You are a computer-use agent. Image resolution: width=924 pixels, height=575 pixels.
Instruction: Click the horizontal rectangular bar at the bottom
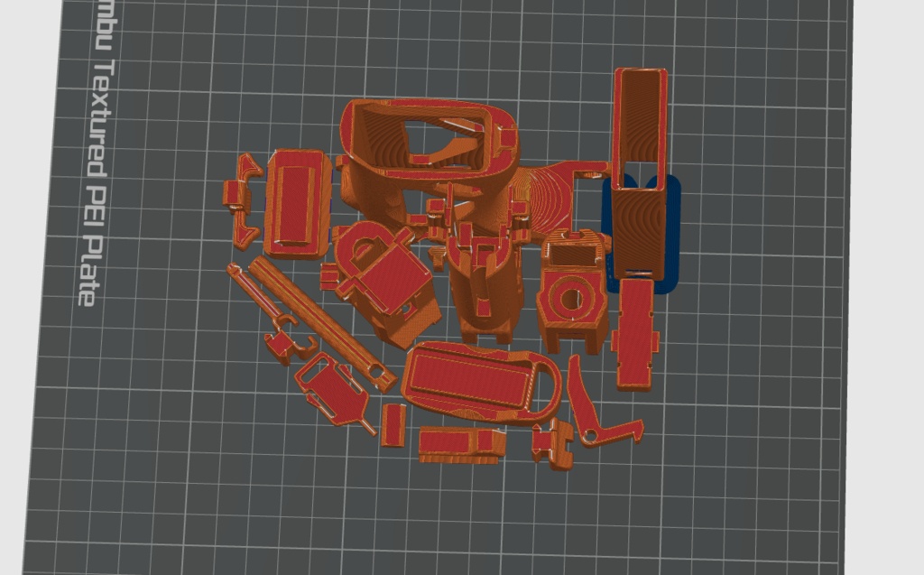pyautogui.click(x=462, y=445)
